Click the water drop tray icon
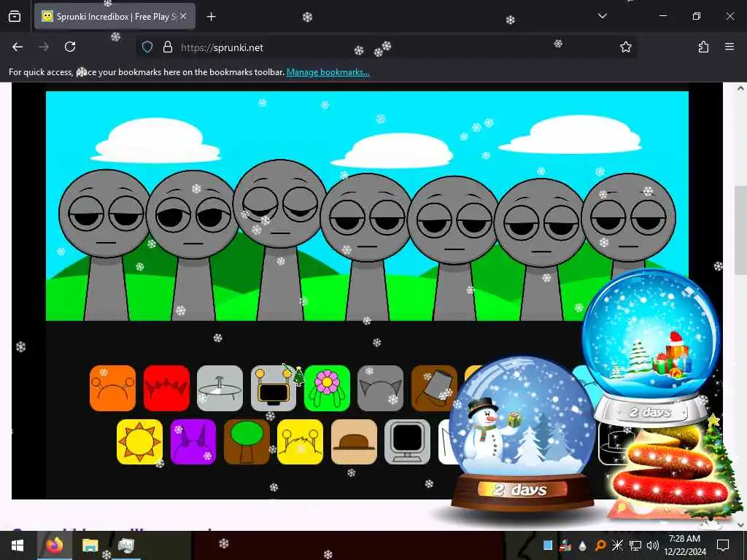Screen dimensions: 747x560 pyautogui.click(x=583, y=545)
